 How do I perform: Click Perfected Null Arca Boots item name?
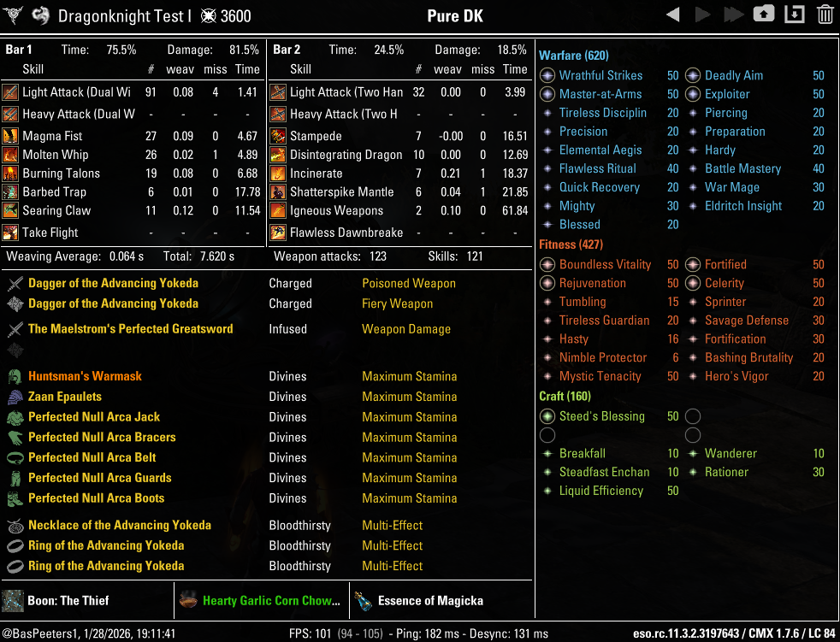pos(97,498)
